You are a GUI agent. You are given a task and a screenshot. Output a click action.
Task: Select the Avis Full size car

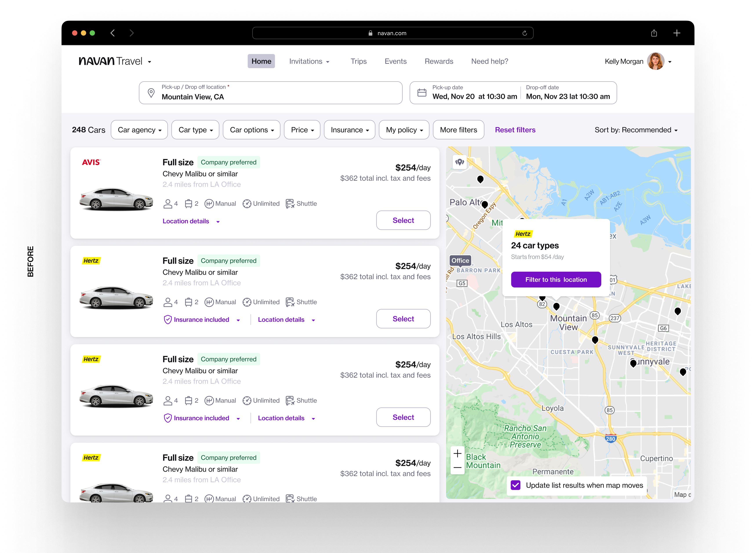[403, 220]
